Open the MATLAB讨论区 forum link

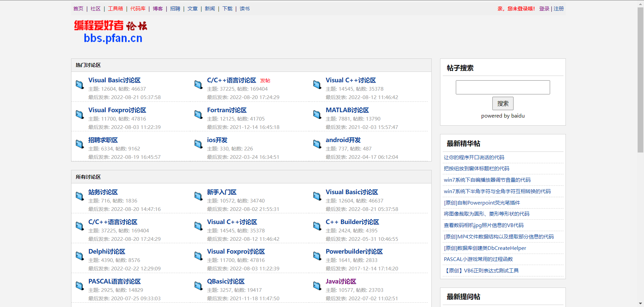[x=347, y=110]
